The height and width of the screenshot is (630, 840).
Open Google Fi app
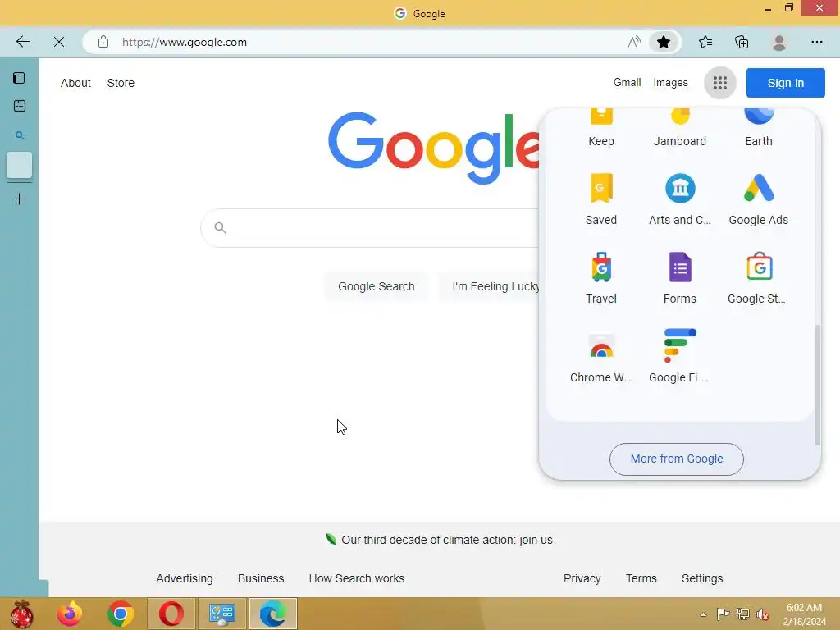pos(680,357)
